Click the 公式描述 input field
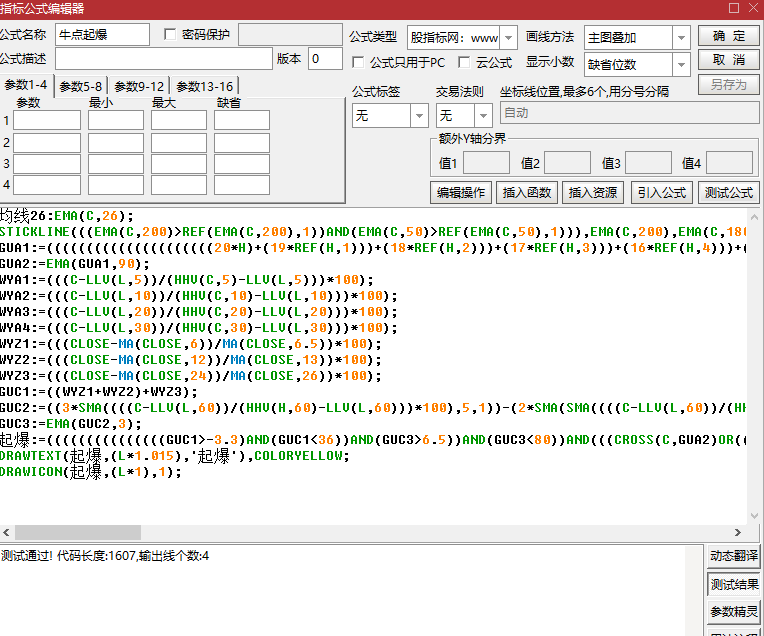764x636 pixels. point(164,59)
